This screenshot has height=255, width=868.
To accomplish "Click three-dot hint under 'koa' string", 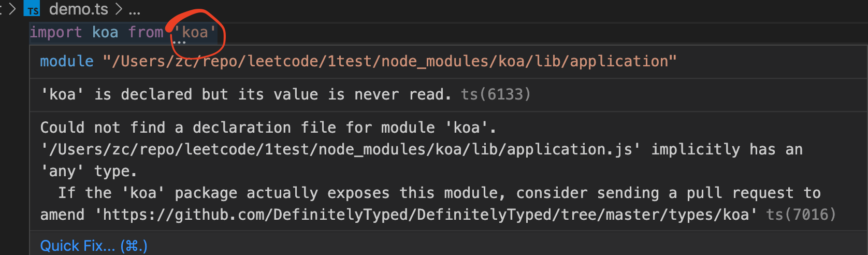I will click(179, 42).
